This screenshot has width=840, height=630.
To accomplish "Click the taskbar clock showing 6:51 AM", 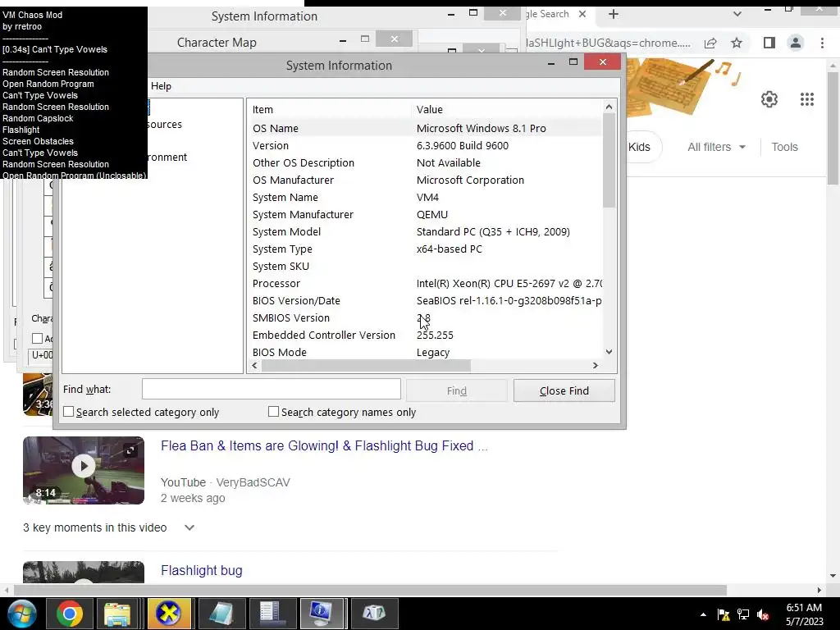I will pyautogui.click(x=804, y=614).
